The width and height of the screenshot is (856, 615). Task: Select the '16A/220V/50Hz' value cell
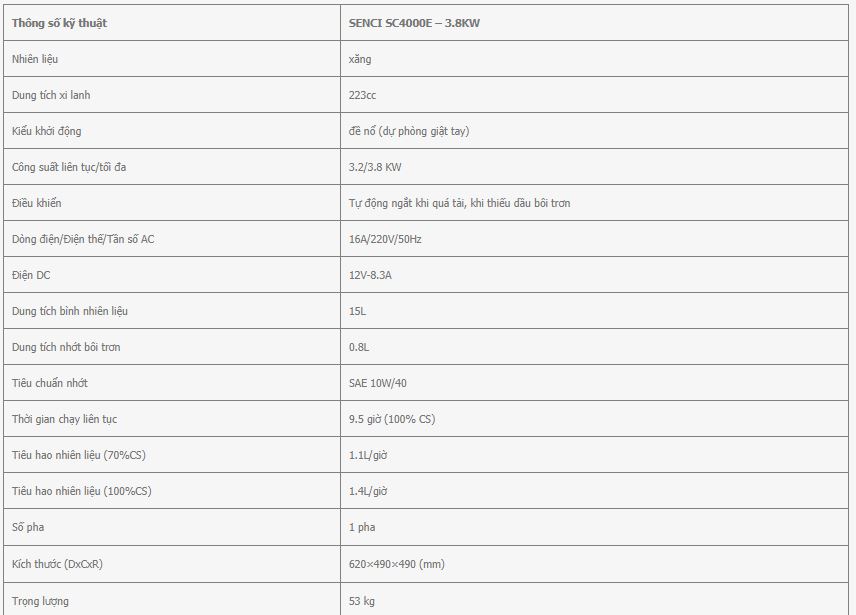click(x=594, y=239)
